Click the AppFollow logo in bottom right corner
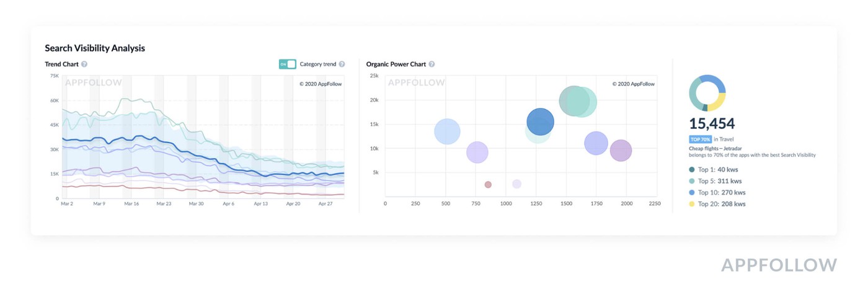Image resolution: width=868 pixels, height=287 pixels. 779,265
